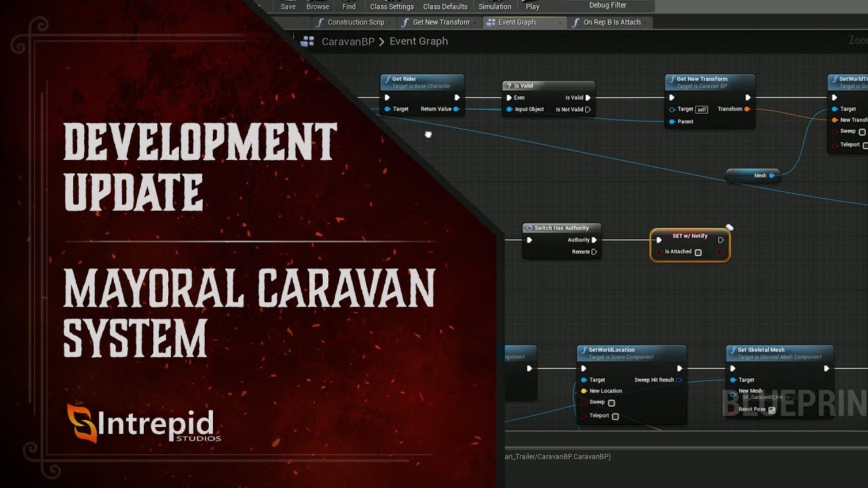This screenshot has width=868, height=488.
Task: Click the Target self pin on Get New Transform
Action: pyautogui.click(x=672, y=109)
